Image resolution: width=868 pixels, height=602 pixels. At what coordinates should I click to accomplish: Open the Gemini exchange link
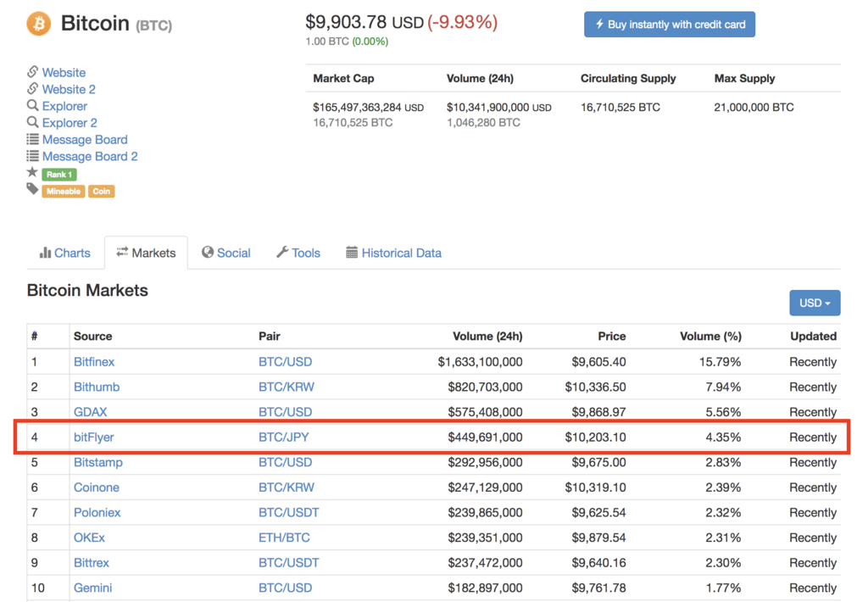[92, 588]
